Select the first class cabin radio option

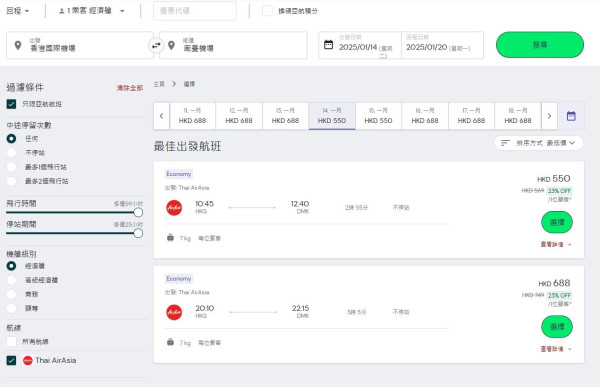tap(11, 308)
